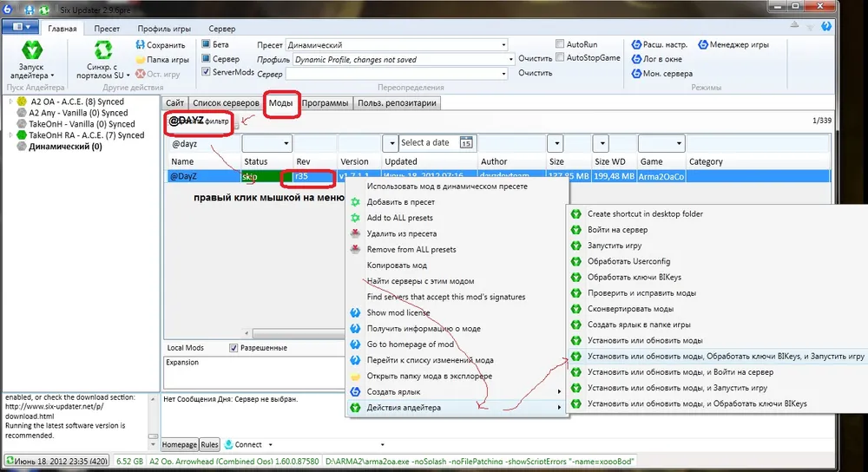
Task: Click the Запуск апдейтера icon
Action: (31, 50)
